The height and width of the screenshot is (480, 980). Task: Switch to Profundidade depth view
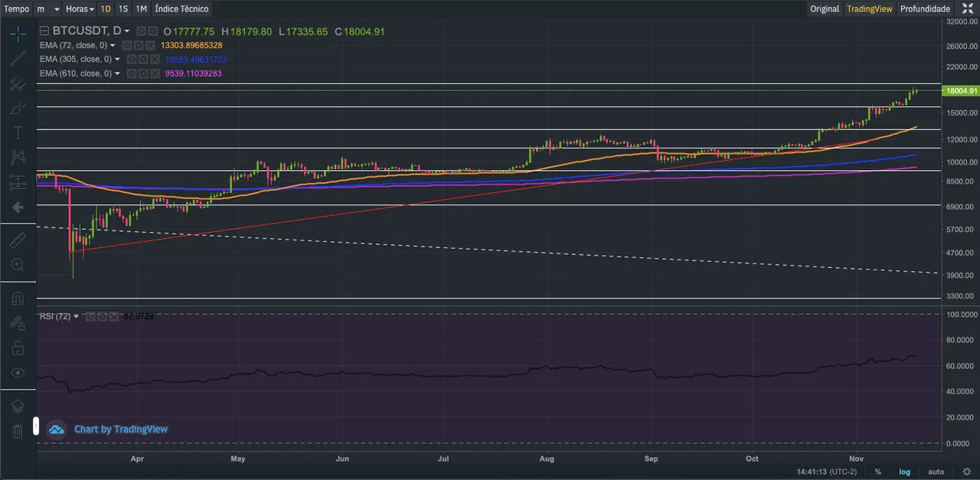point(925,9)
